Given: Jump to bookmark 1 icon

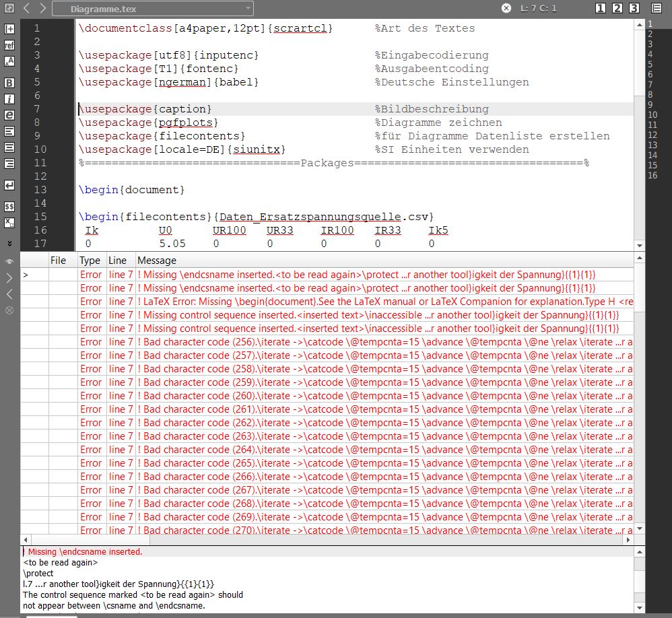Looking at the screenshot, I should click(x=601, y=8).
